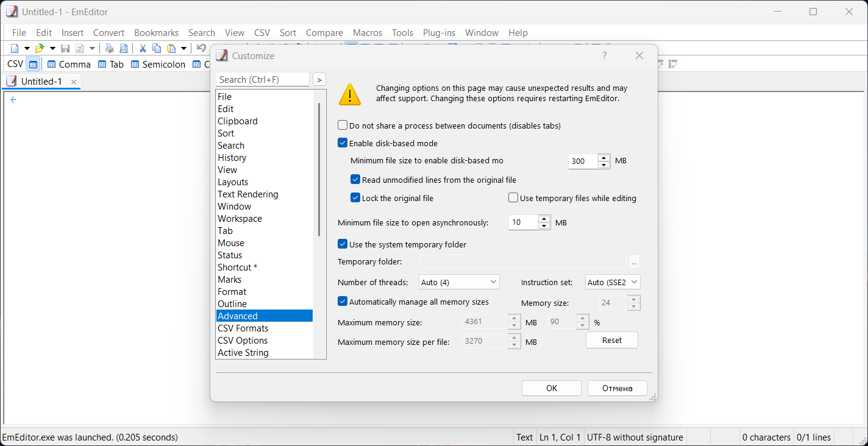
Task: Click the Print toolbar icon
Action: [x=109, y=48]
